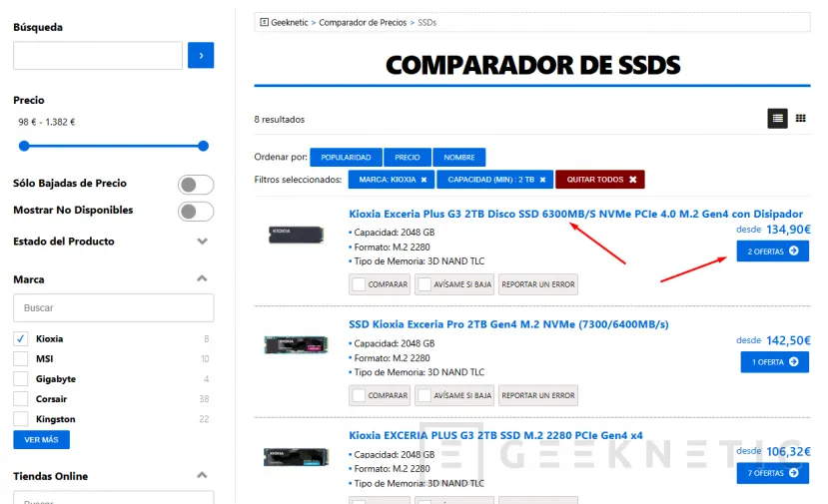
Task: Click Ver Más under brands list
Action: 41,439
